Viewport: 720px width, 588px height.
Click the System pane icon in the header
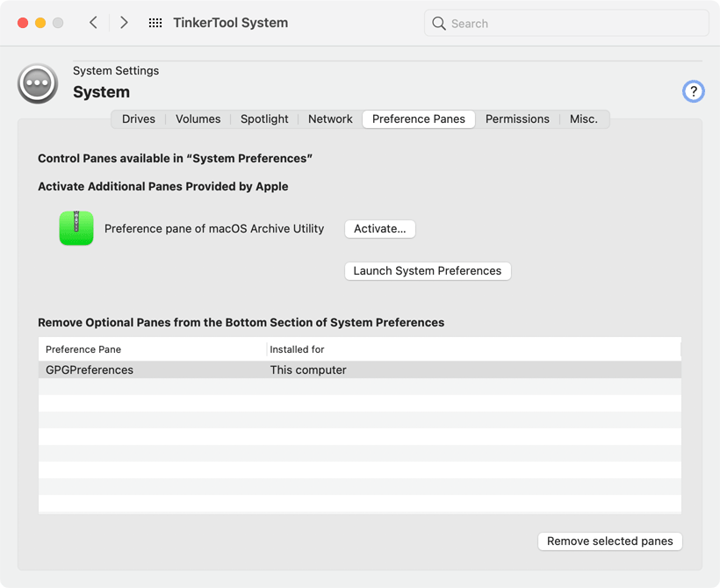[x=38, y=83]
